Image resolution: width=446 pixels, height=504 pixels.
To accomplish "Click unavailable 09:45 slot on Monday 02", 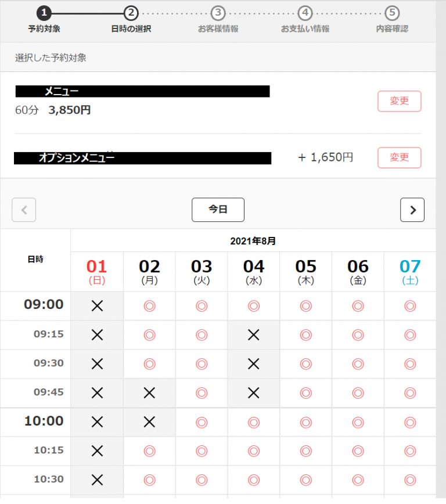I will click(x=149, y=393).
